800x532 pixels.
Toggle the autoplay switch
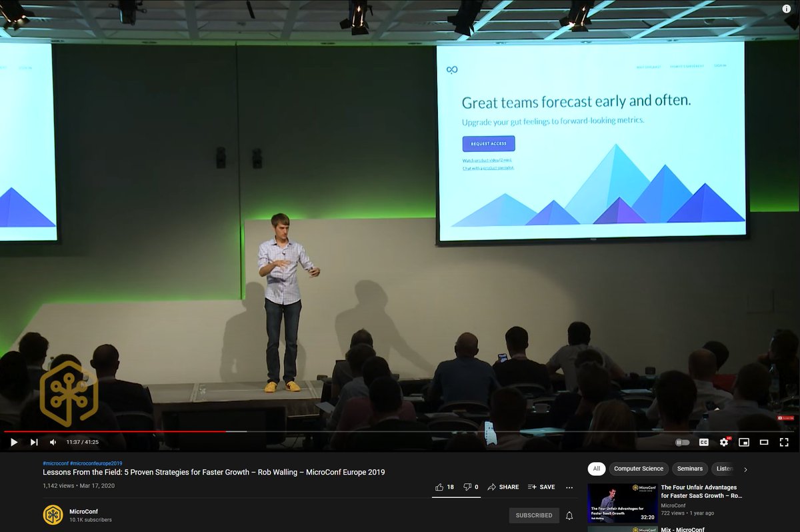[683, 442]
